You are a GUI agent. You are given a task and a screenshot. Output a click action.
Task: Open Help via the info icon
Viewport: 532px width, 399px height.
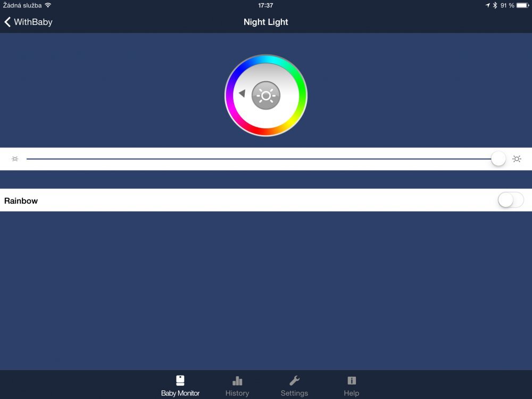coord(351,380)
